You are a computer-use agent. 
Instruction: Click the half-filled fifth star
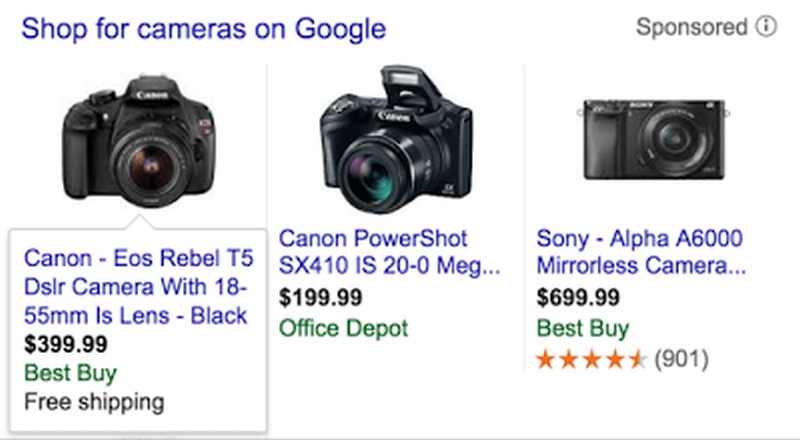tap(637, 359)
